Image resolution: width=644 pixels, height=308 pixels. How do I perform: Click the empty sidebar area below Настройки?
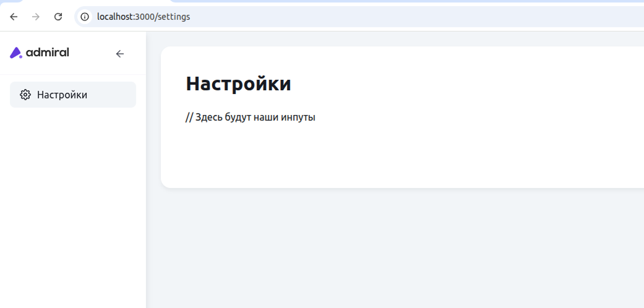click(x=73, y=204)
